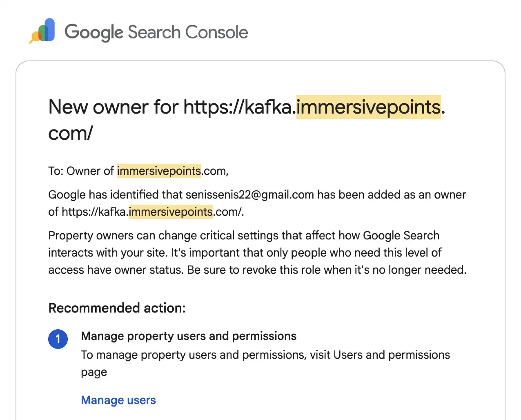Image resolution: width=521 pixels, height=420 pixels.
Task: Click the Google Search Console header text
Action: tap(156, 32)
